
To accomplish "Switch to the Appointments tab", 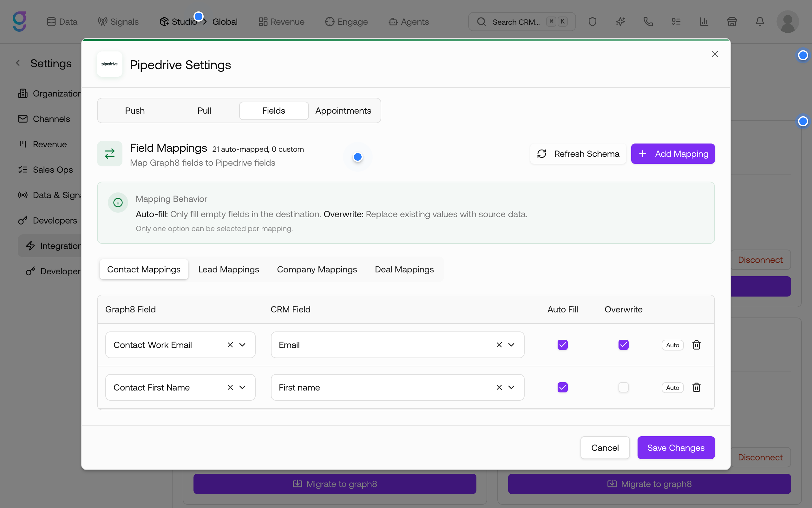I will click(343, 110).
